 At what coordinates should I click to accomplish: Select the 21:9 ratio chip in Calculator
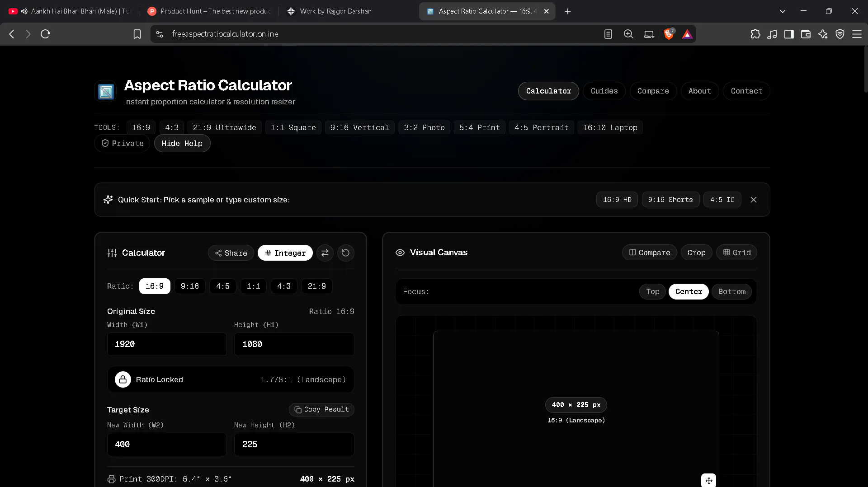(317, 286)
